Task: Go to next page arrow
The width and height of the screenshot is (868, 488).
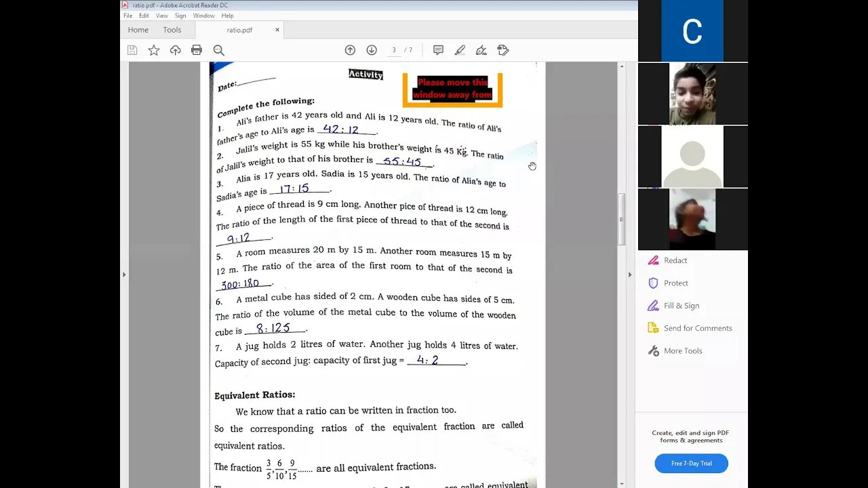Action: pyautogui.click(x=372, y=50)
